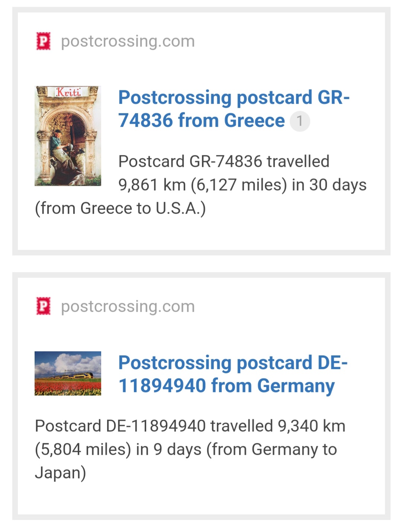Click the 9,340 km distance text
Image resolution: width=396 pixels, height=532 pixels.
pos(312,426)
